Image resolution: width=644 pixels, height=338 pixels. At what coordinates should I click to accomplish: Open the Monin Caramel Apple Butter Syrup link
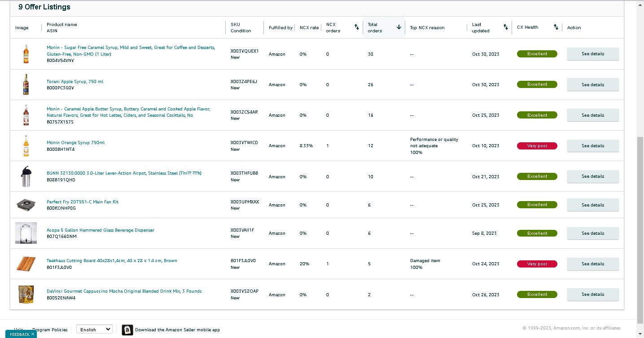pyautogui.click(x=128, y=112)
